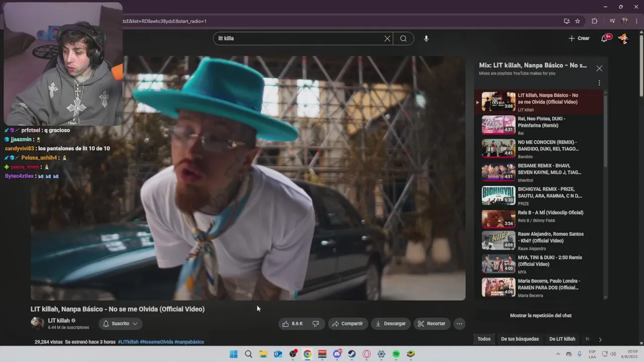Click the magnifying glass search button
644x362 pixels.
pos(404,38)
